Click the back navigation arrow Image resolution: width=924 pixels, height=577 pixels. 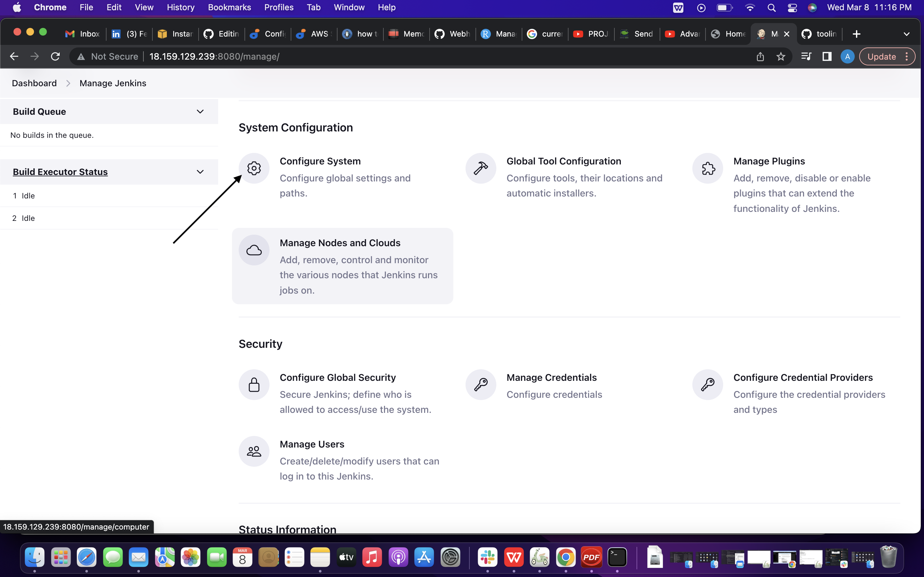pos(14,56)
